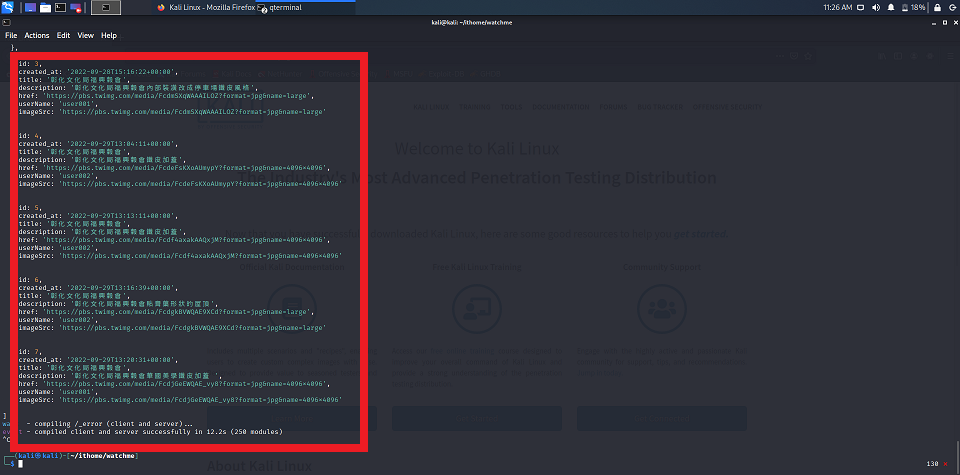Select created_at '2022-09-29T13:04:11+00:00' line
The height and width of the screenshot is (475, 960).
coord(97,144)
